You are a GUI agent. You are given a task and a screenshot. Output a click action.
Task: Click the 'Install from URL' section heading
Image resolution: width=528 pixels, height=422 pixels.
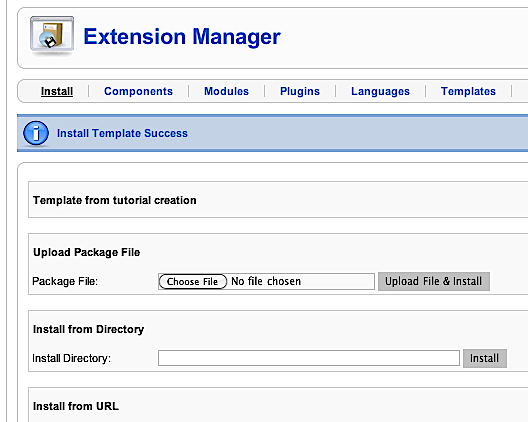coord(76,406)
